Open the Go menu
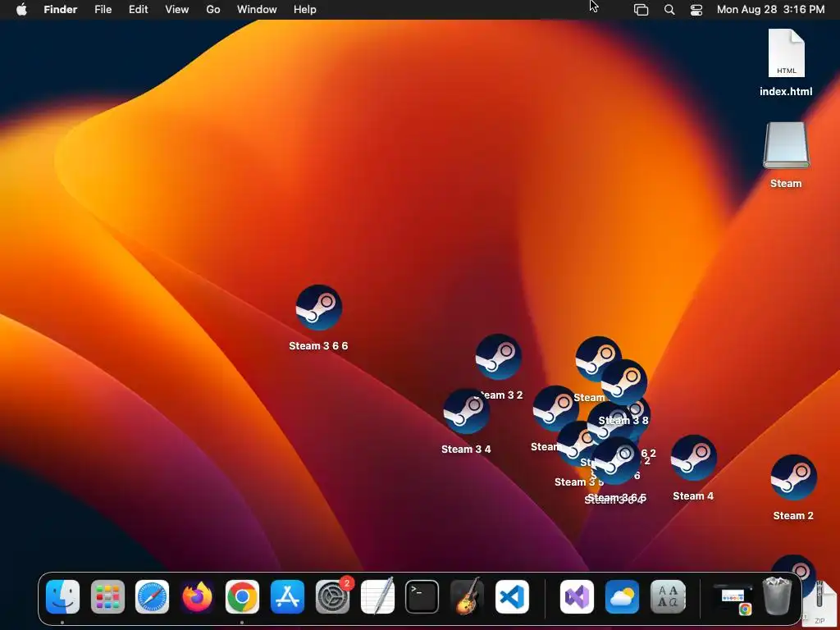The height and width of the screenshot is (630, 840). 213,10
